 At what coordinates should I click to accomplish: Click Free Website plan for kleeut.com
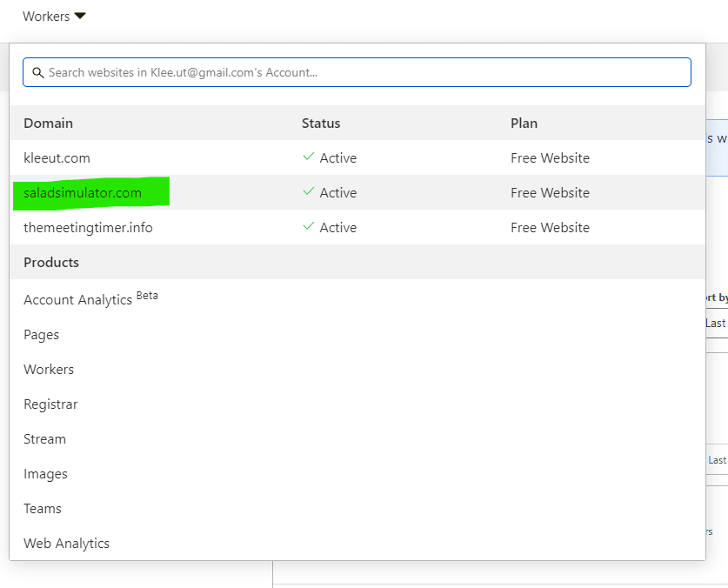click(550, 158)
